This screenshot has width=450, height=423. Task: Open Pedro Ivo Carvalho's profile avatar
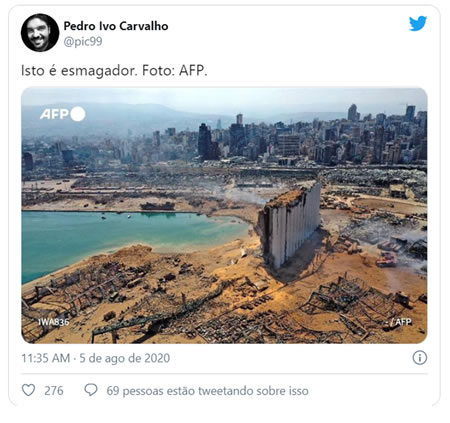pos(40,33)
